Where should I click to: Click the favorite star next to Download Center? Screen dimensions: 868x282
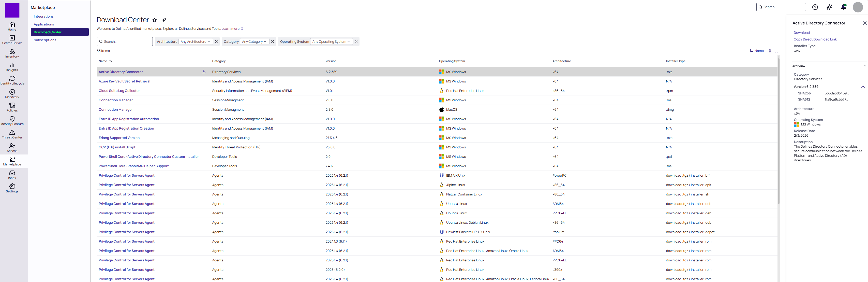click(155, 20)
